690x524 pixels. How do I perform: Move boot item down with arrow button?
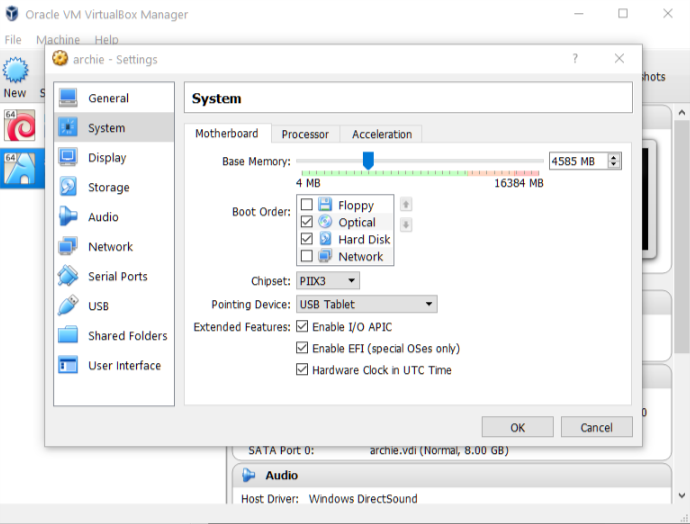click(406, 225)
